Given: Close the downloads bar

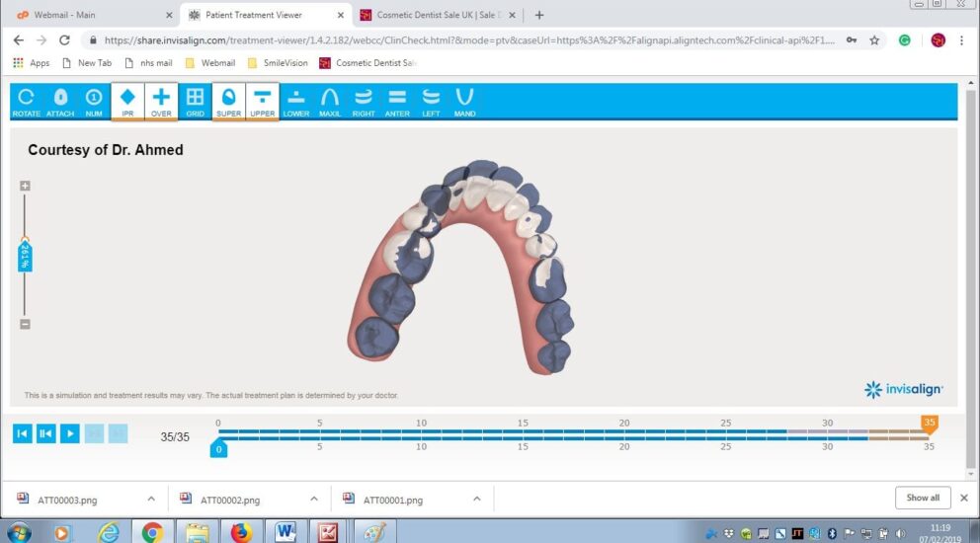Looking at the screenshot, I should click(x=964, y=498).
